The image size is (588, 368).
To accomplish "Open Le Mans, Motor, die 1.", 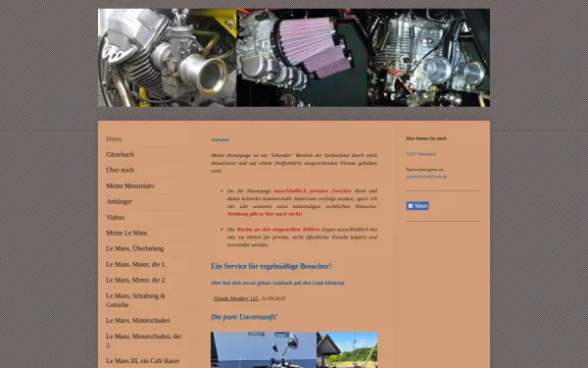I will tap(136, 264).
